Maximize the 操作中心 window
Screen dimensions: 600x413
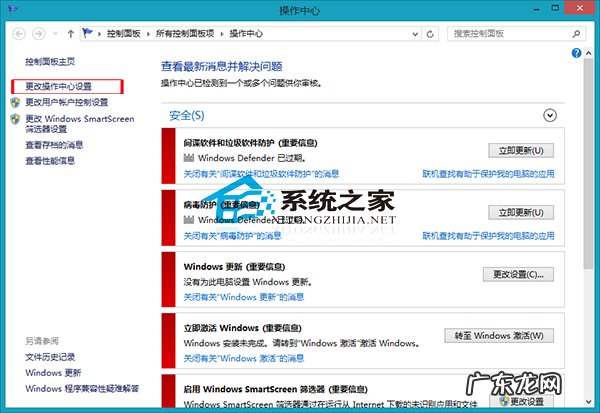tap(555, 8)
